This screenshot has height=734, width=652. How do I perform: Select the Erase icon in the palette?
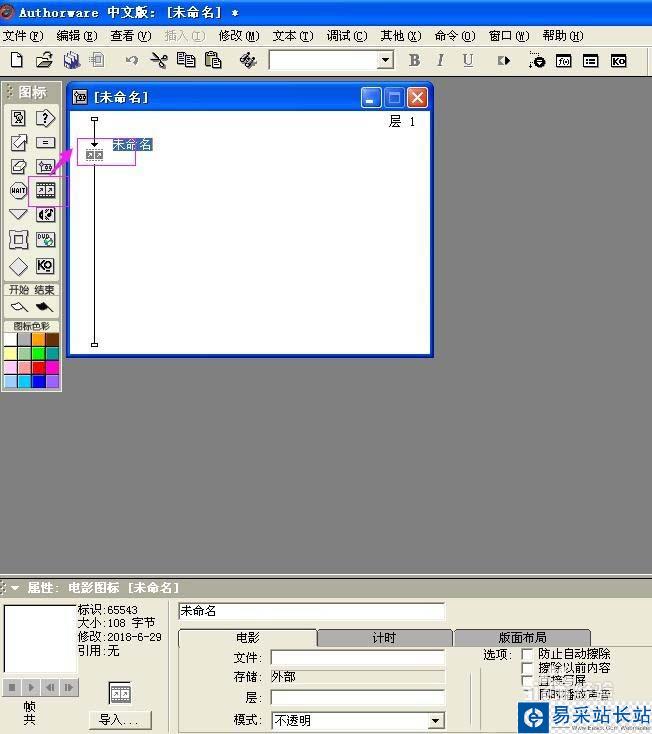pyautogui.click(x=18, y=167)
